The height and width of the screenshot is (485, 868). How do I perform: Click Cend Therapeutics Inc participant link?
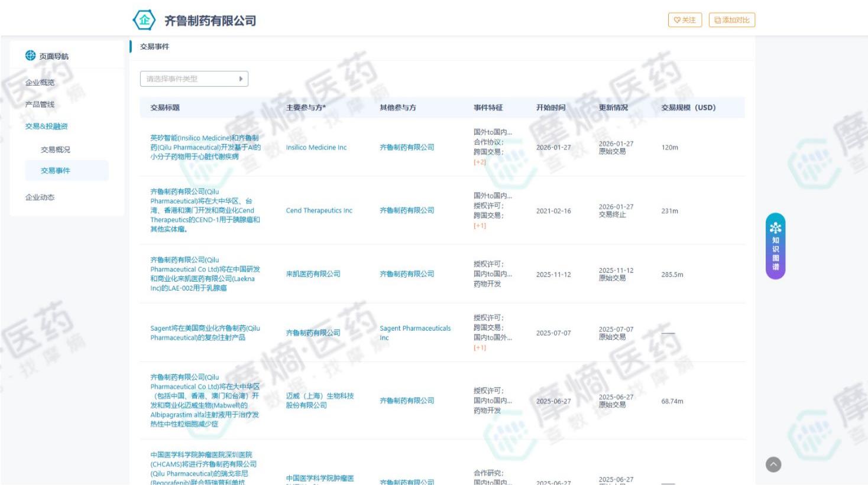click(319, 210)
